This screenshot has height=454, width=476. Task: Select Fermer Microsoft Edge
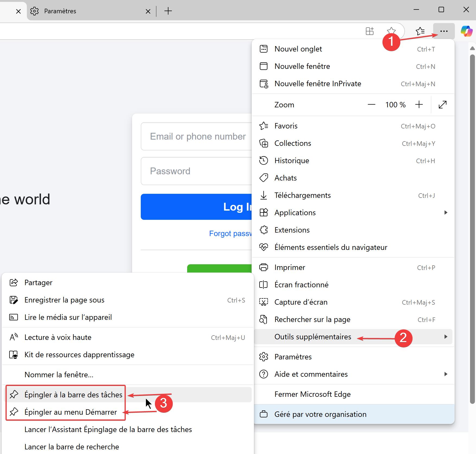353,394
